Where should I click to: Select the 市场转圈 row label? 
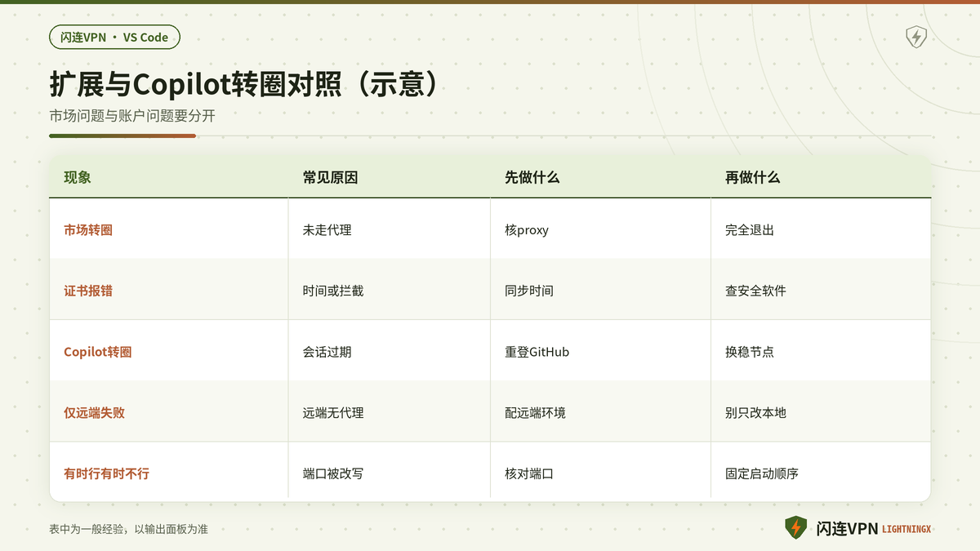(88, 230)
